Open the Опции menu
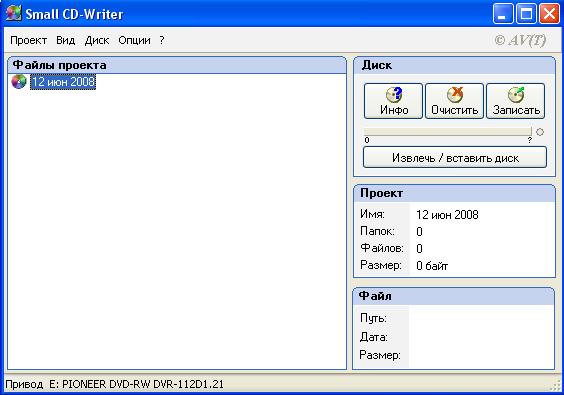Image resolution: width=564 pixels, height=395 pixels. click(x=135, y=40)
